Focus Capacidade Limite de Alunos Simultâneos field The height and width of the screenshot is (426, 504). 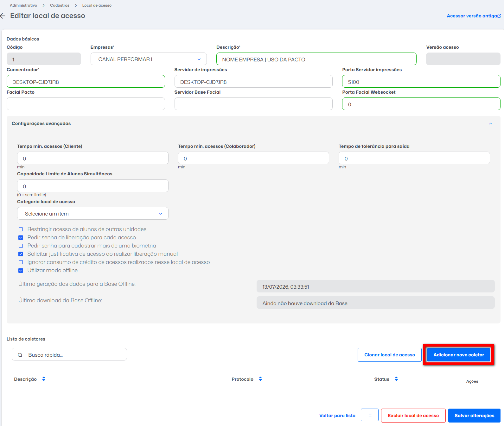[93, 186]
